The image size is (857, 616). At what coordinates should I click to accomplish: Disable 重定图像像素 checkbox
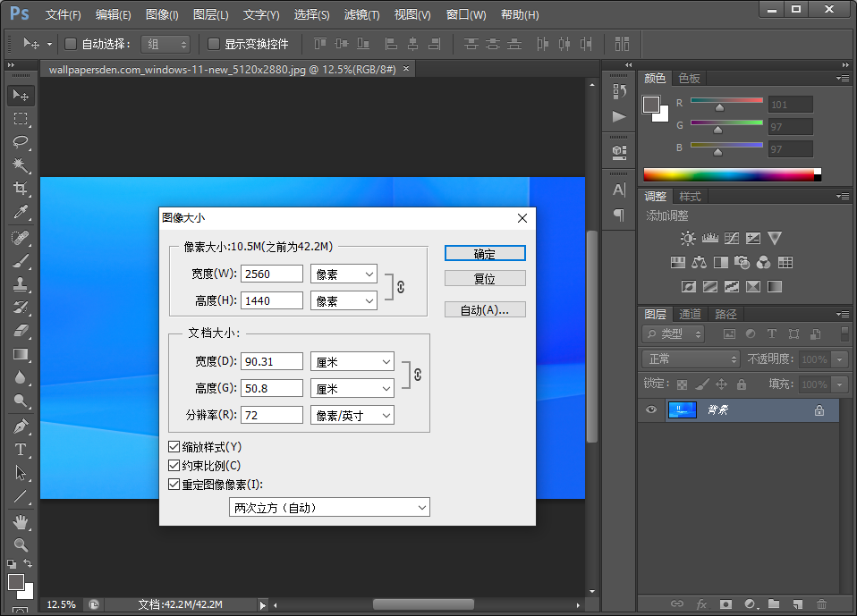[174, 485]
